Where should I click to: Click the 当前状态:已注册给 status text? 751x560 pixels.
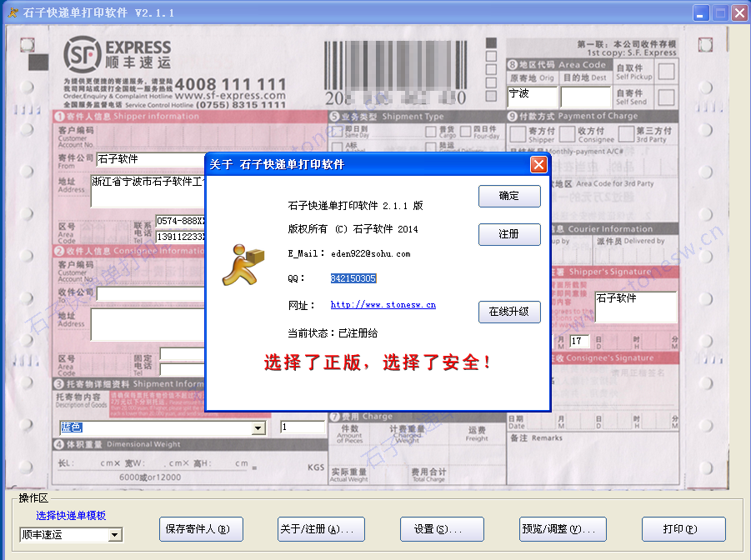point(333,333)
